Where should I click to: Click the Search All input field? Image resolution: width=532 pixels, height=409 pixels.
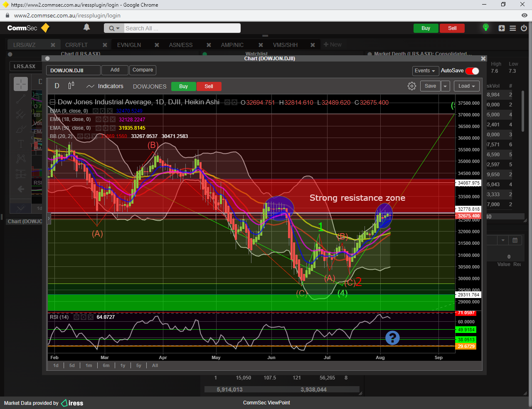182,28
